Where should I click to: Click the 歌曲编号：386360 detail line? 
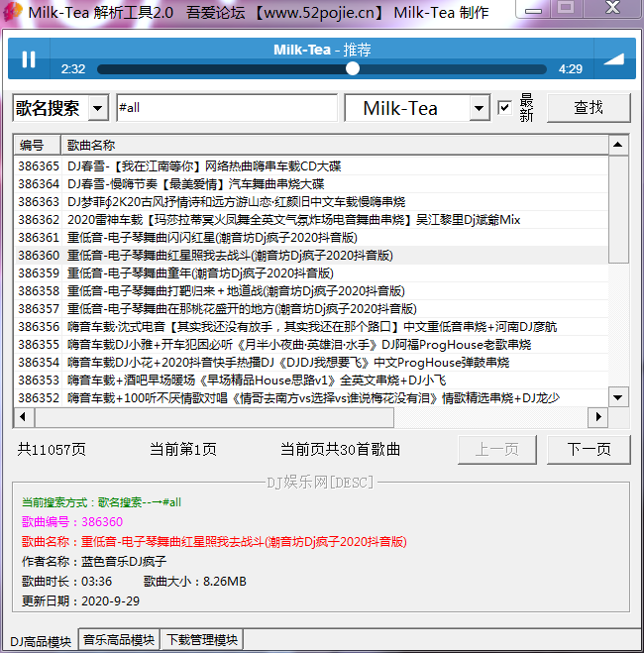pyautogui.click(x=72, y=522)
